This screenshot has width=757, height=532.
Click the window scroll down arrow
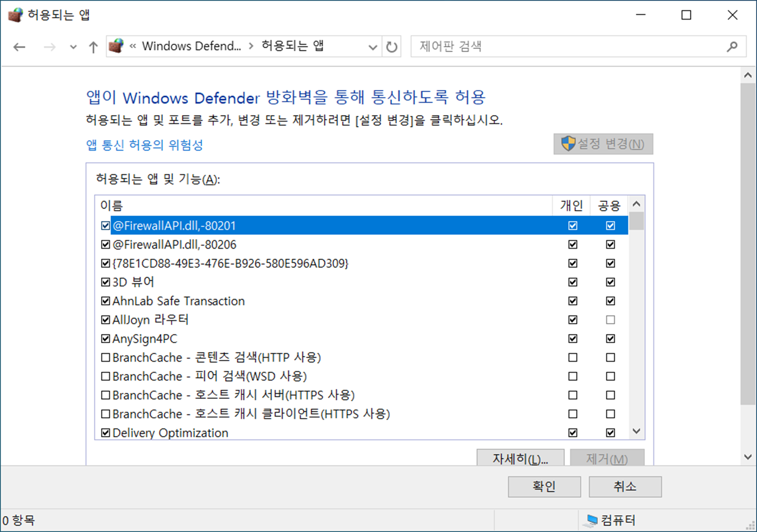(x=748, y=457)
